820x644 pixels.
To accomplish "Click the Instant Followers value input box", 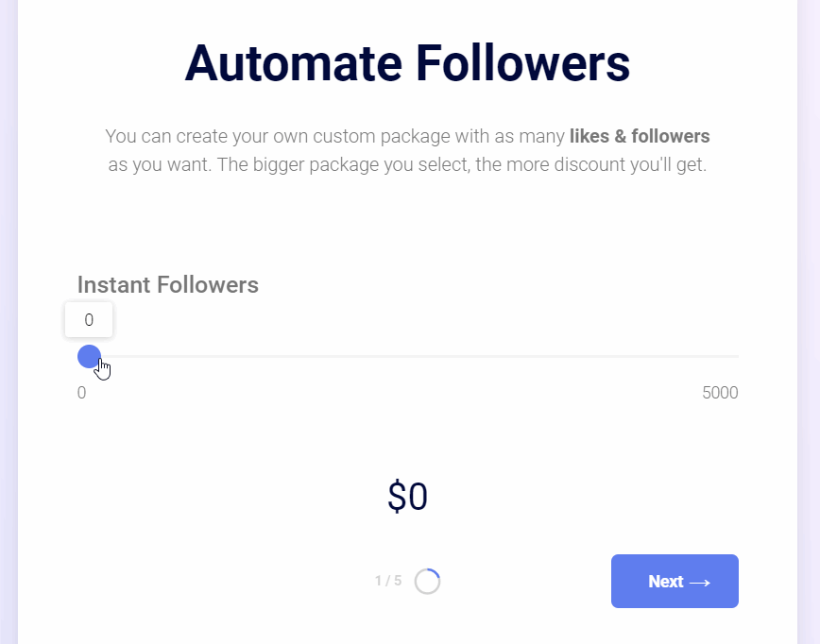I will coord(88,319).
